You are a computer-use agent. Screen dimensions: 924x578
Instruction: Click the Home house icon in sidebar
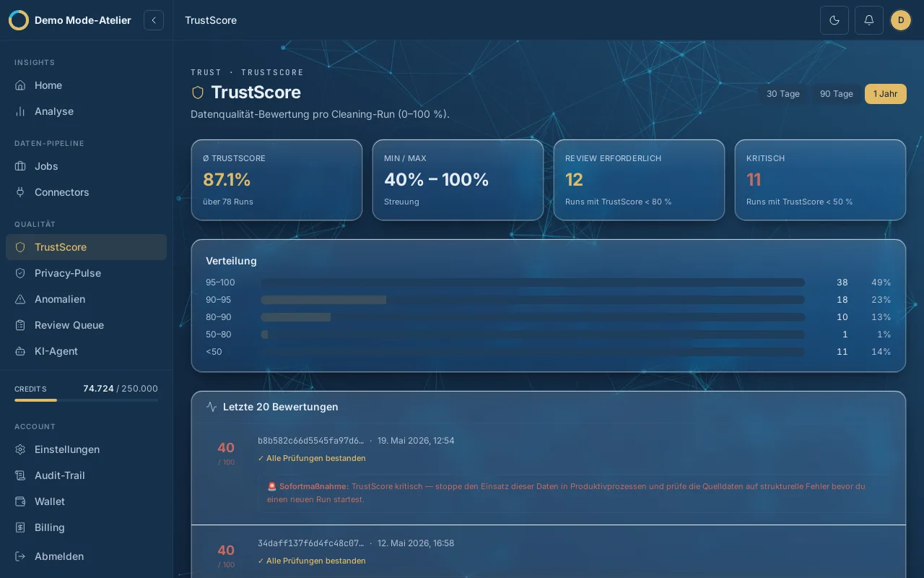tap(20, 85)
